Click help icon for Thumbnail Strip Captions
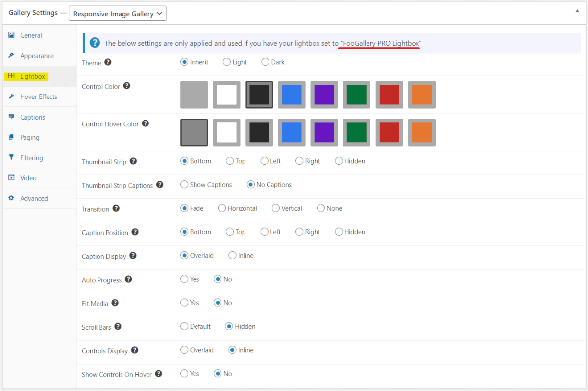Screen dimensions: 588x391 [159, 185]
